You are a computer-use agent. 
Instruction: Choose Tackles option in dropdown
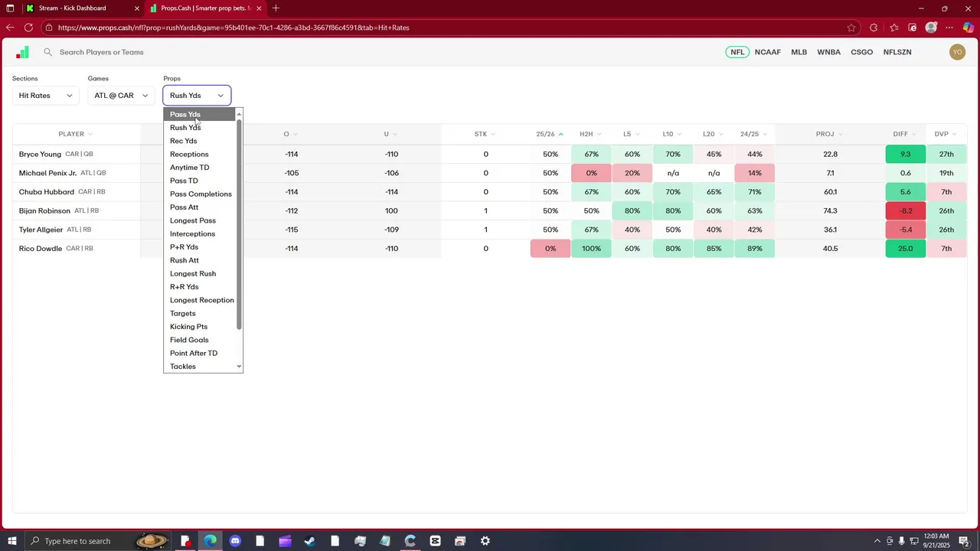(199, 367)
